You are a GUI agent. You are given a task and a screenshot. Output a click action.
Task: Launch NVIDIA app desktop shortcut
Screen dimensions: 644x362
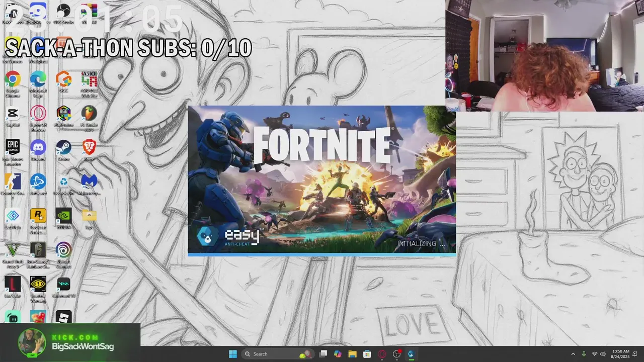[x=63, y=219]
